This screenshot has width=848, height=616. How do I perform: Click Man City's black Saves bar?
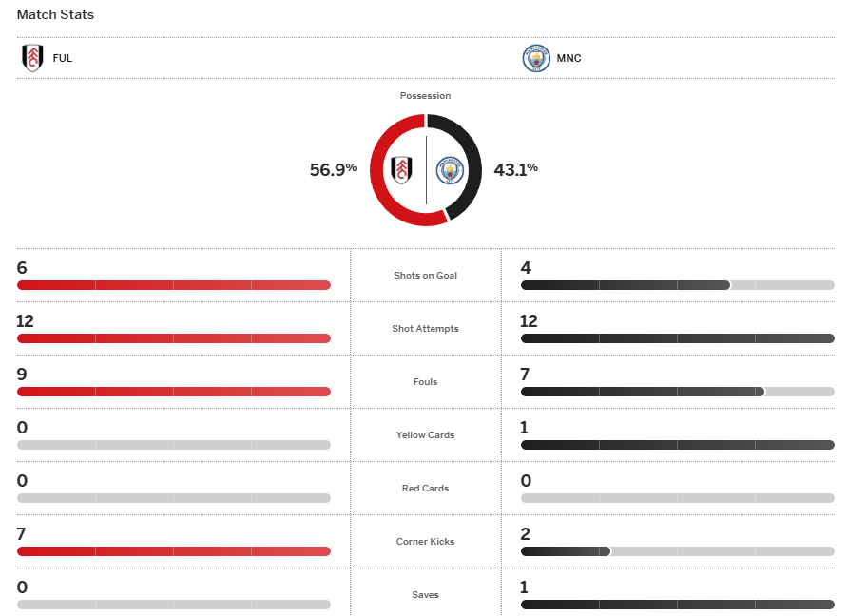tap(677, 605)
